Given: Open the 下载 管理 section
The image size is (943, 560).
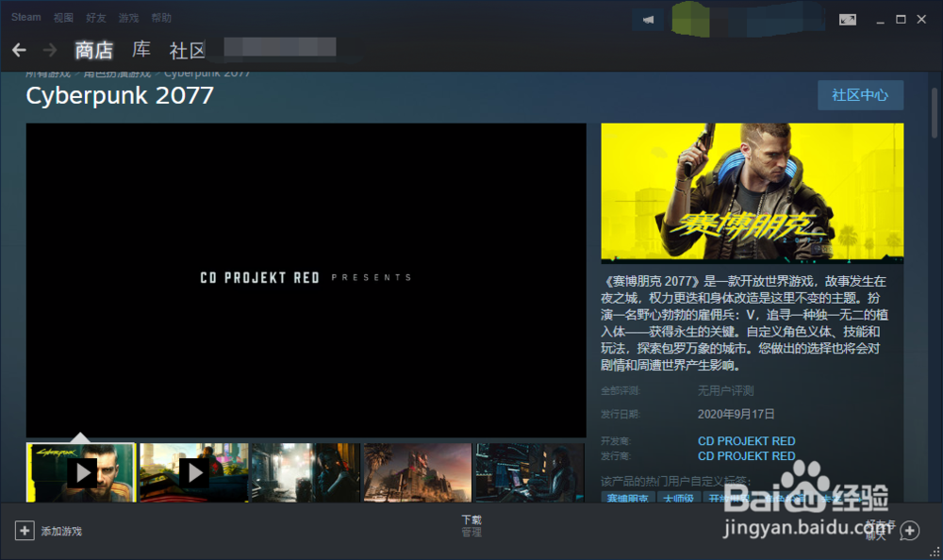Looking at the screenshot, I should pyautogui.click(x=471, y=526).
